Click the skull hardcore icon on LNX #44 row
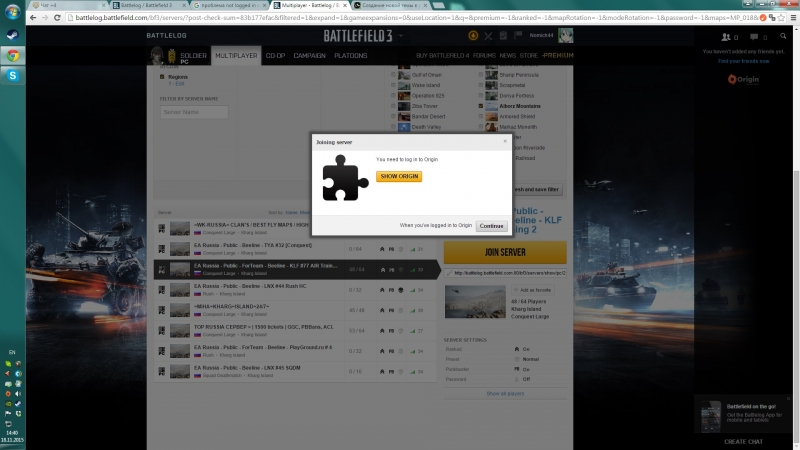 [401, 290]
